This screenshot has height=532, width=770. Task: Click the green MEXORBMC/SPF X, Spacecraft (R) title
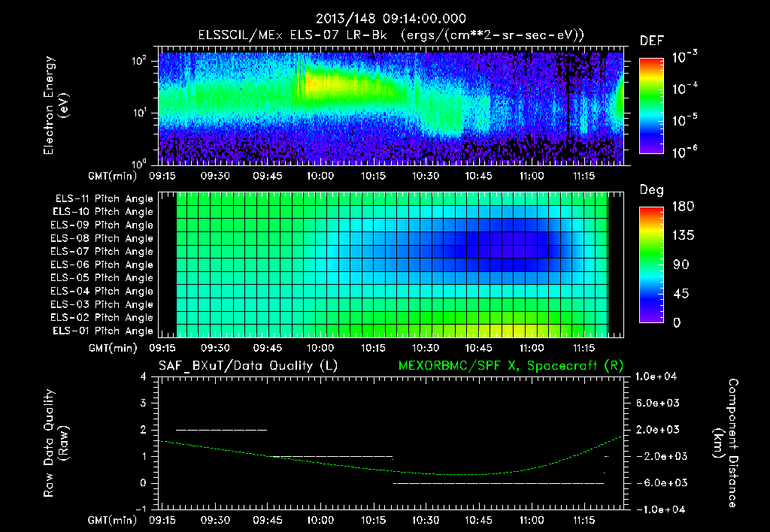coord(511,366)
